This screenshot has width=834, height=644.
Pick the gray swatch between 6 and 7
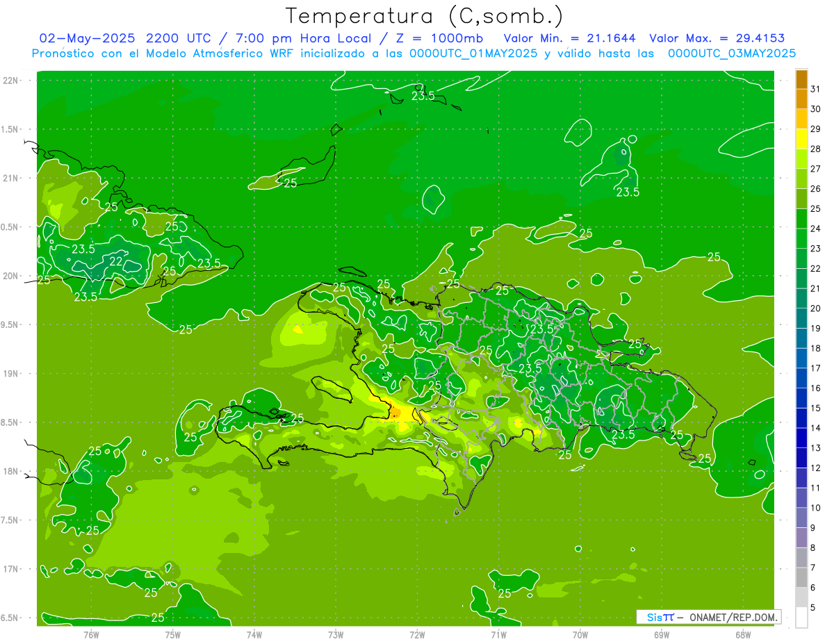click(x=801, y=578)
